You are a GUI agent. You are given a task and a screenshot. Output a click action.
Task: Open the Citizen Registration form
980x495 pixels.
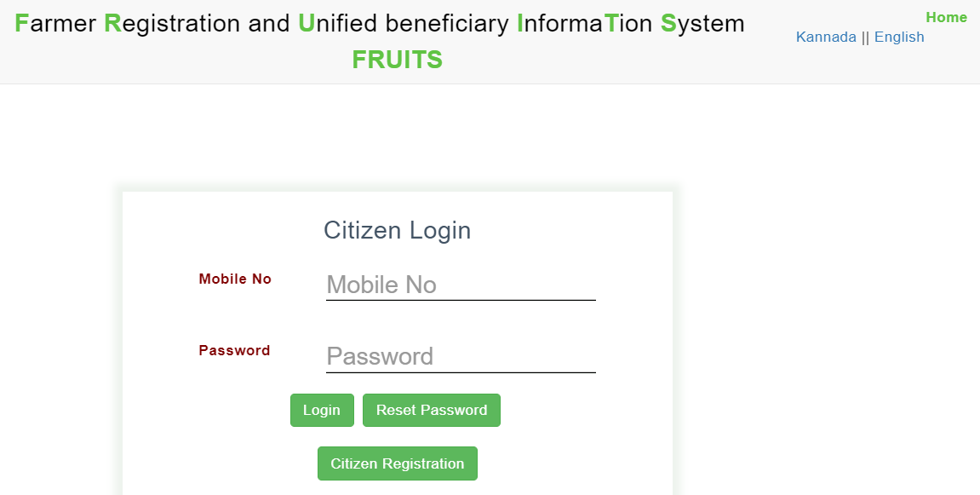point(397,463)
